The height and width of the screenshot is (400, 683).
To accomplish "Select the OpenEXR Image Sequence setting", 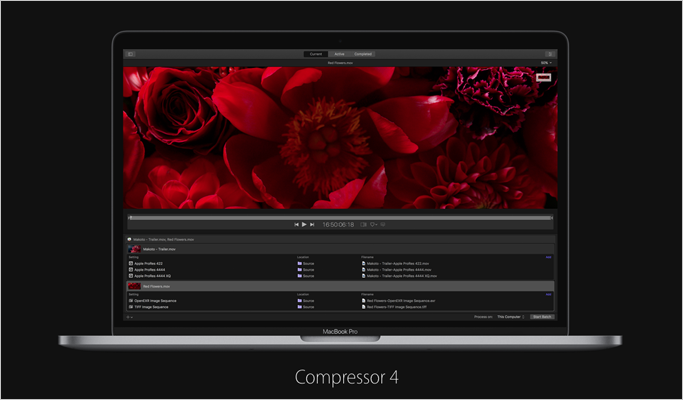I will [155, 301].
